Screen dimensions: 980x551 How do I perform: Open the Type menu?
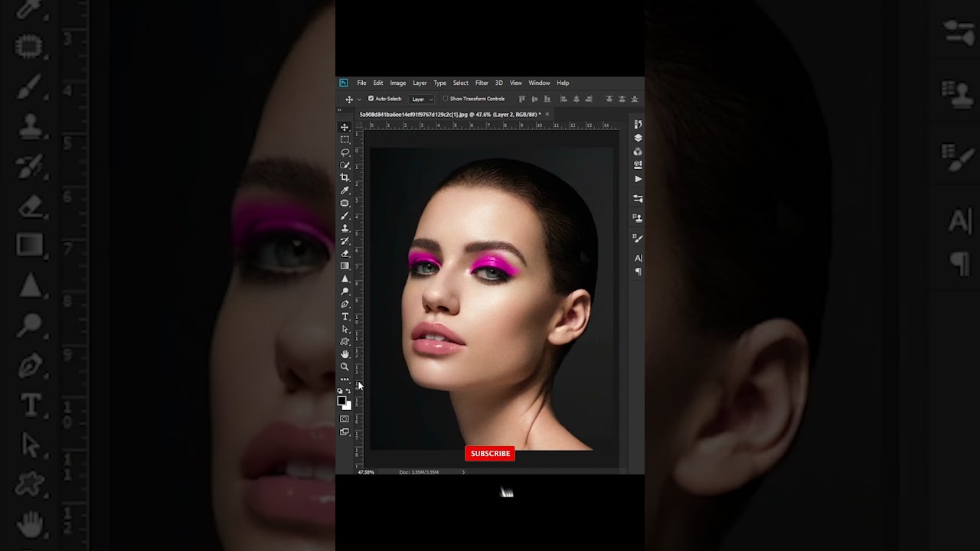440,83
